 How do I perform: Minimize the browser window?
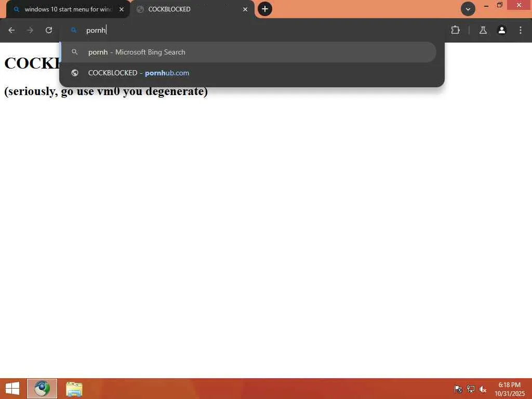click(x=486, y=5)
